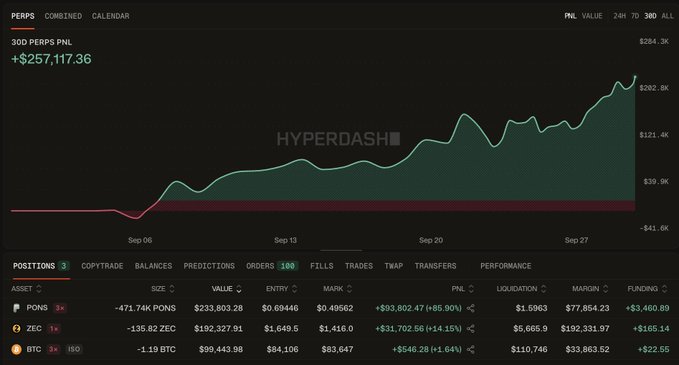The height and width of the screenshot is (365, 679).
Task: View the ORDERS tab
Action: [272, 266]
